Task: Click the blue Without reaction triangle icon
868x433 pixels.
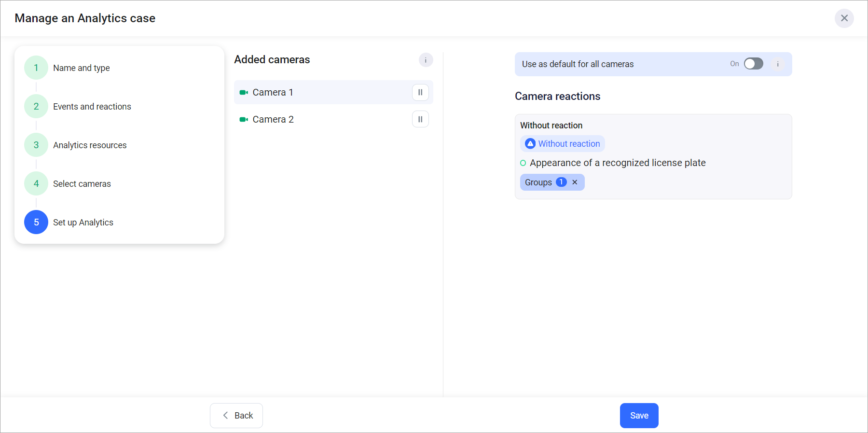Action: [x=530, y=144]
